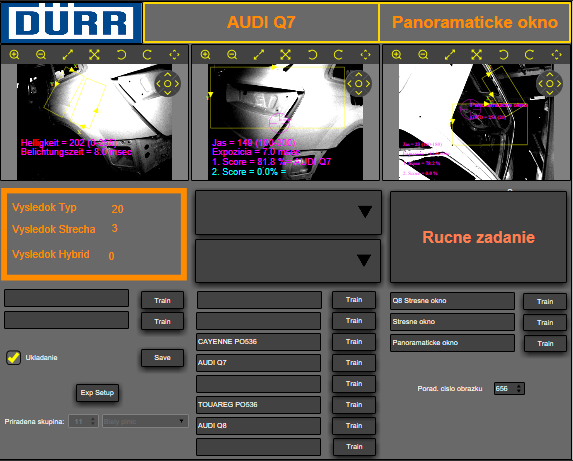Open the upper manual-entry dropdown
The image size is (573, 461).
(288, 212)
